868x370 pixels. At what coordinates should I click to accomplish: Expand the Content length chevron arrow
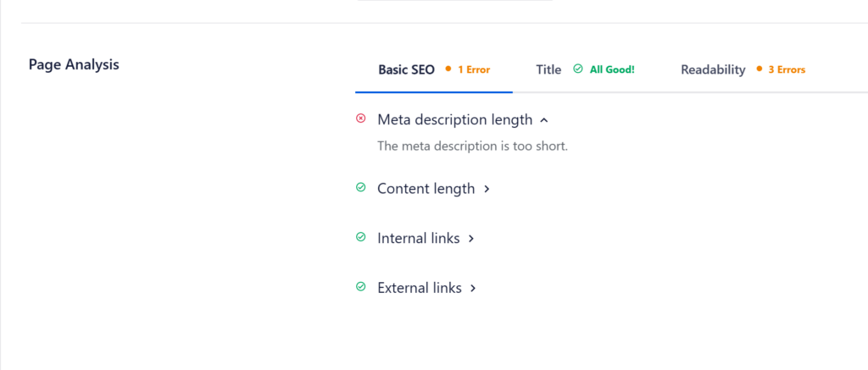[487, 189]
